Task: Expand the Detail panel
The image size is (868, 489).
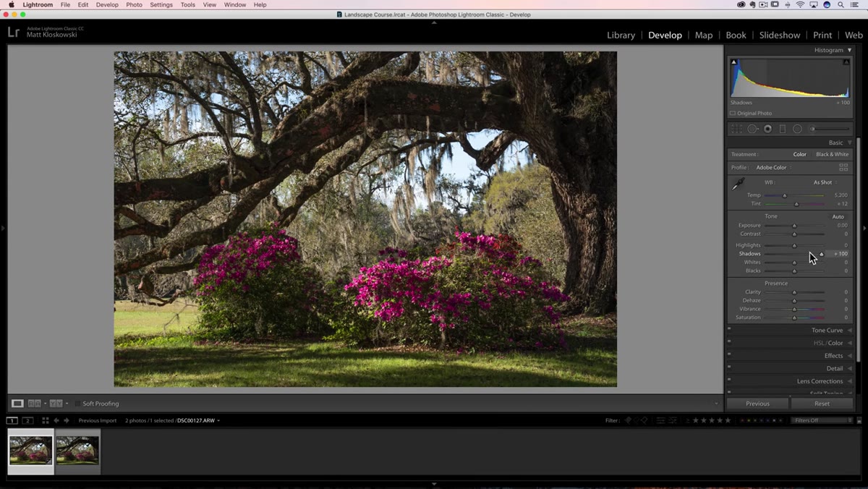Action: pyautogui.click(x=849, y=368)
